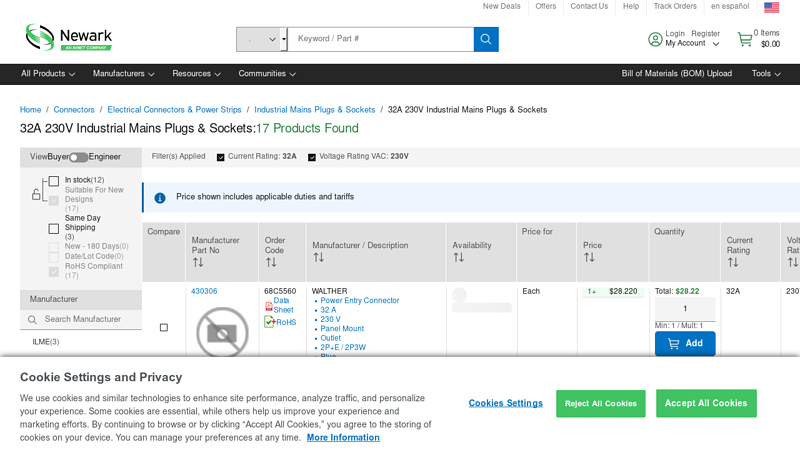
Task: Open the shopping cart icon
Action: [x=744, y=39]
